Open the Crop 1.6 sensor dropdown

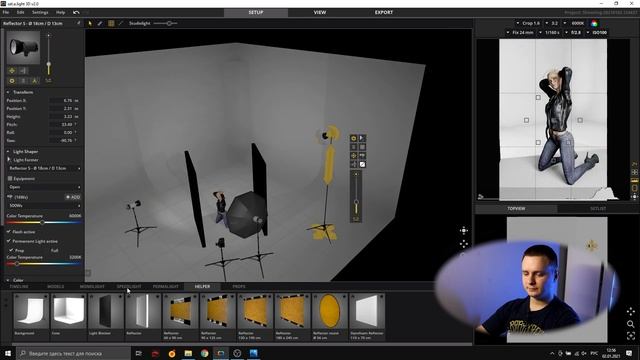click(528, 23)
